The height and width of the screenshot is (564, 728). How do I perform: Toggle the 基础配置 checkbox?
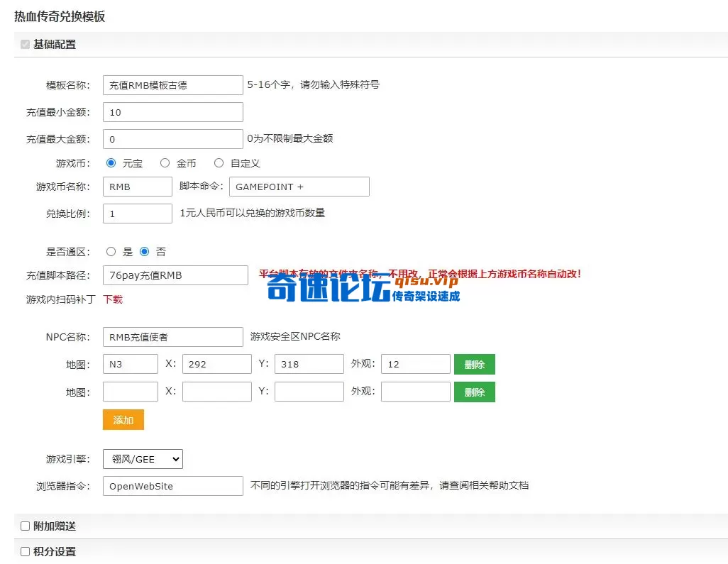(x=25, y=45)
